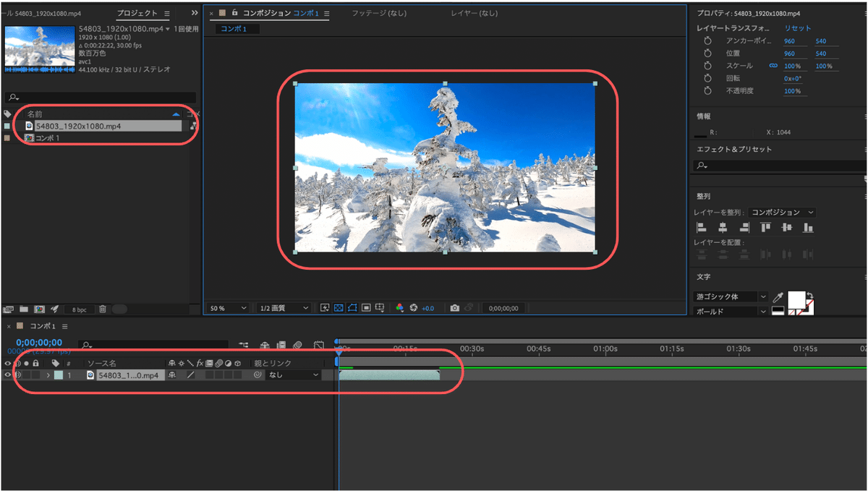The height and width of the screenshot is (491, 868).
Task: Toggle the transparency grid in the viewer
Action: pyautogui.click(x=339, y=307)
